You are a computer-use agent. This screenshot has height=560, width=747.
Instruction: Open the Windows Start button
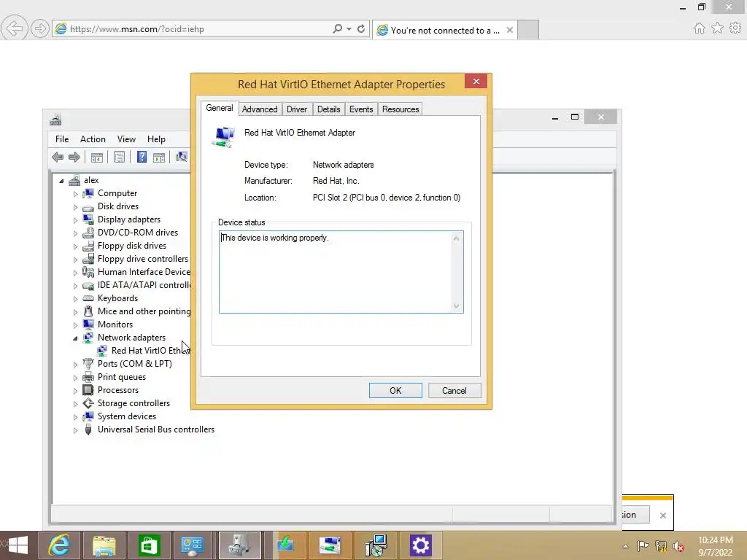coord(18,545)
